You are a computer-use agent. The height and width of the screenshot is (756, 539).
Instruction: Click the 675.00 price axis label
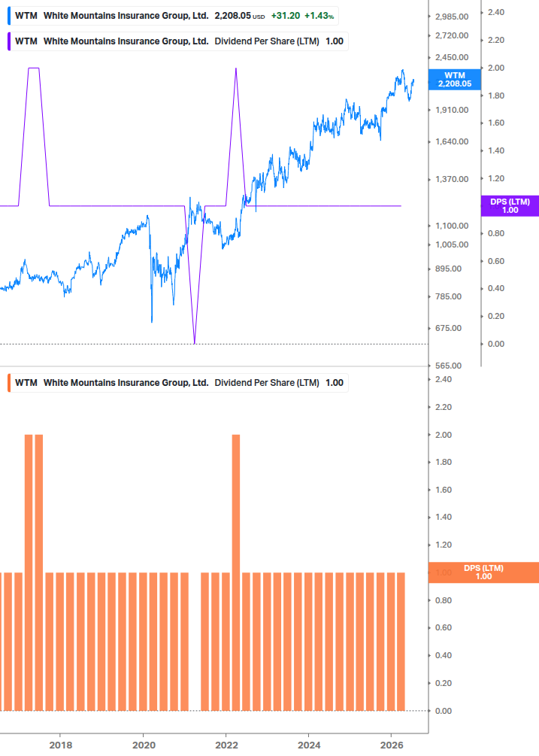[x=449, y=328]
